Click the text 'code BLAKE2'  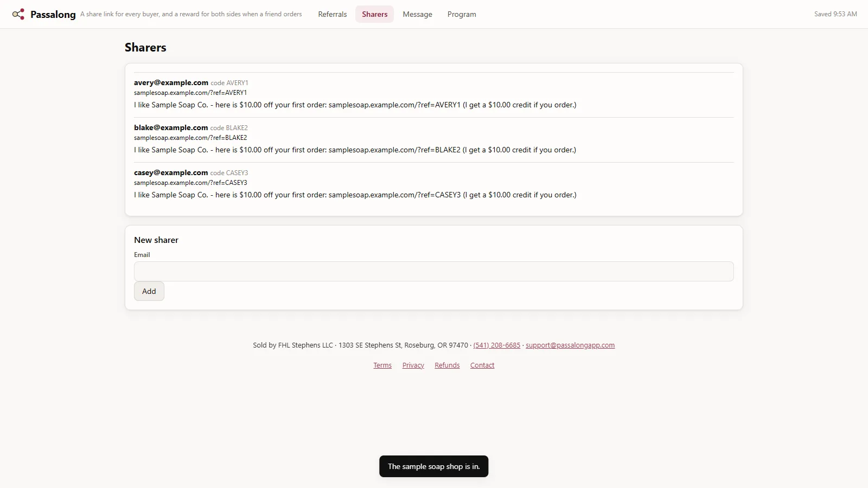click(x=229, y=128)
